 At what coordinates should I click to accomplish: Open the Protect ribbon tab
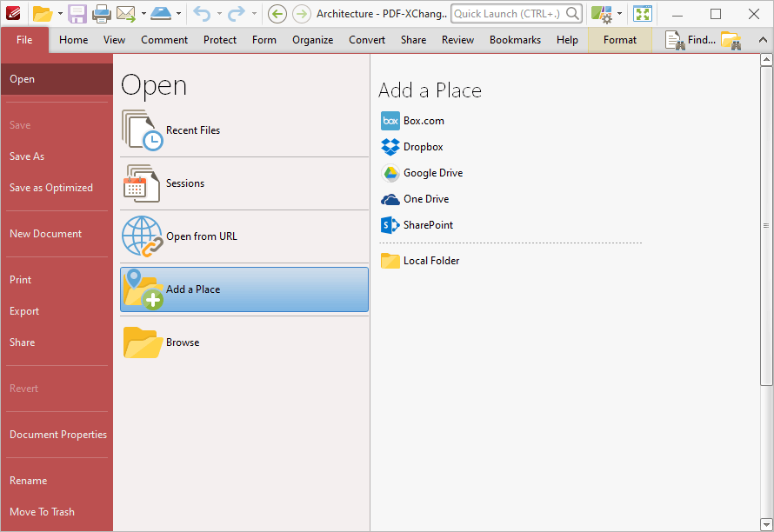(220, 40)
